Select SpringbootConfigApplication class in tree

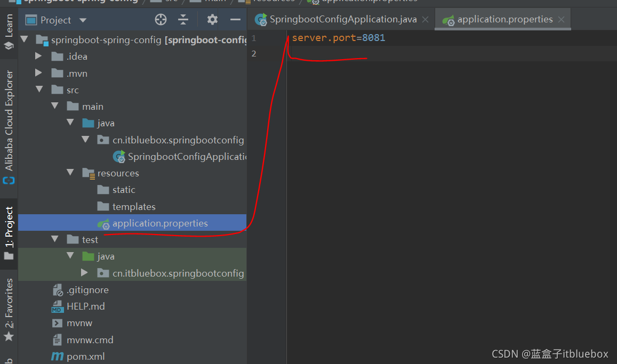pyautogui.click(x=187, y=157)
